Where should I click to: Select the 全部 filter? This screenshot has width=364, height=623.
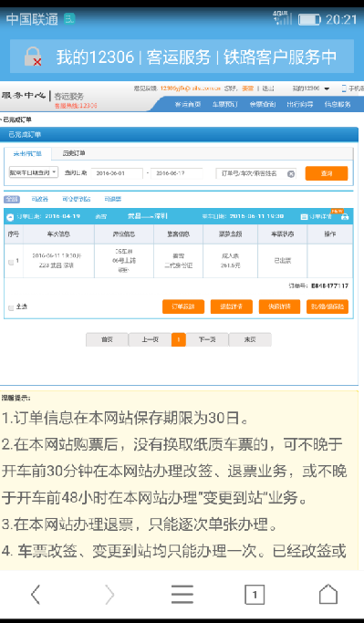(x=12, y=199)
